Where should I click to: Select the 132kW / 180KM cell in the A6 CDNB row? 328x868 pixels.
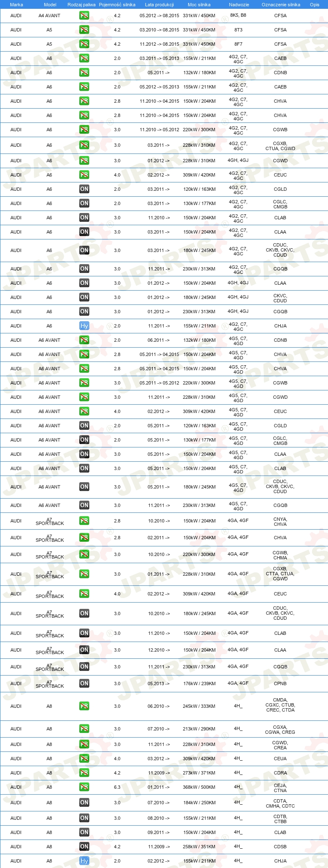tap(199, 73)
